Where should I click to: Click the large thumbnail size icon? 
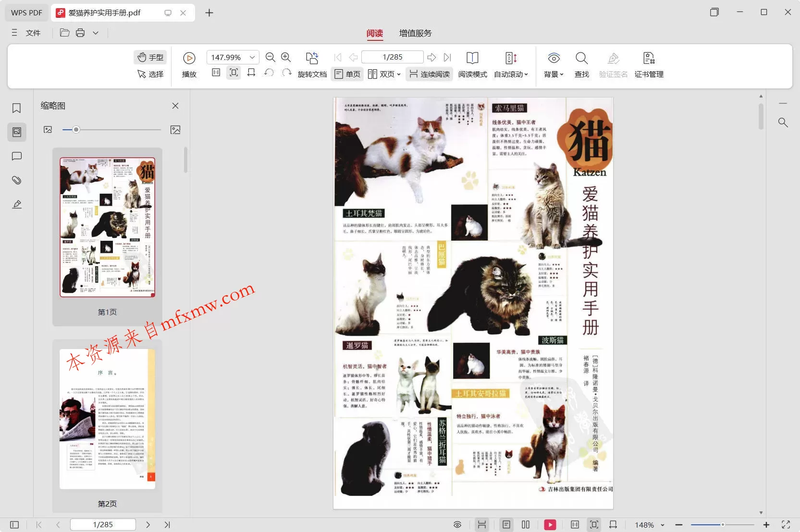click(175, 130)
